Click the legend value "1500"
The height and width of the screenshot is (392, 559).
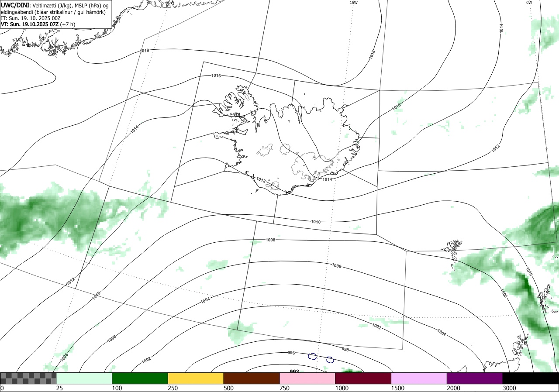tap(397, 388)
